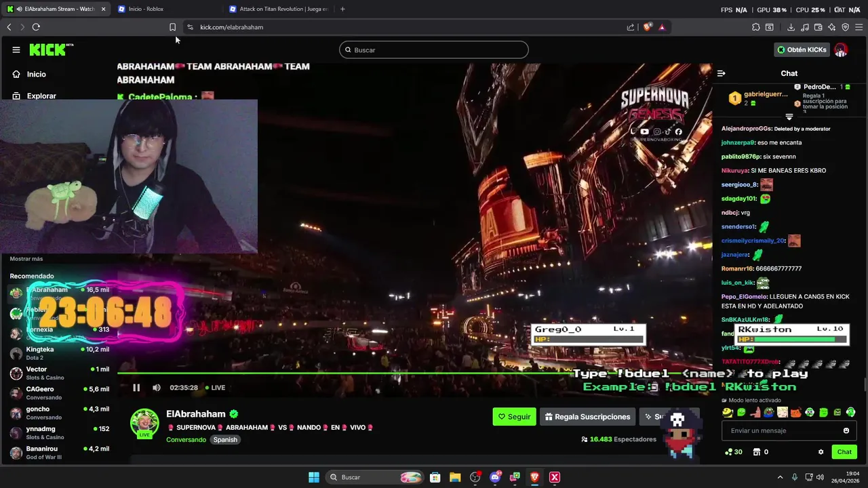Image resolution: width=868 pixels, height=488 pixels.
Task: Click the share page icon in address bar
Action: (x=631, y=27)
